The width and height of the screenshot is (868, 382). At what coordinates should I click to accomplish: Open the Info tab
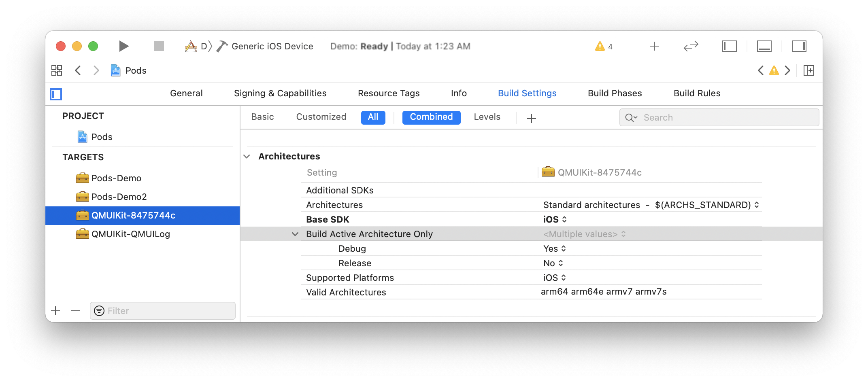(459, 93)
